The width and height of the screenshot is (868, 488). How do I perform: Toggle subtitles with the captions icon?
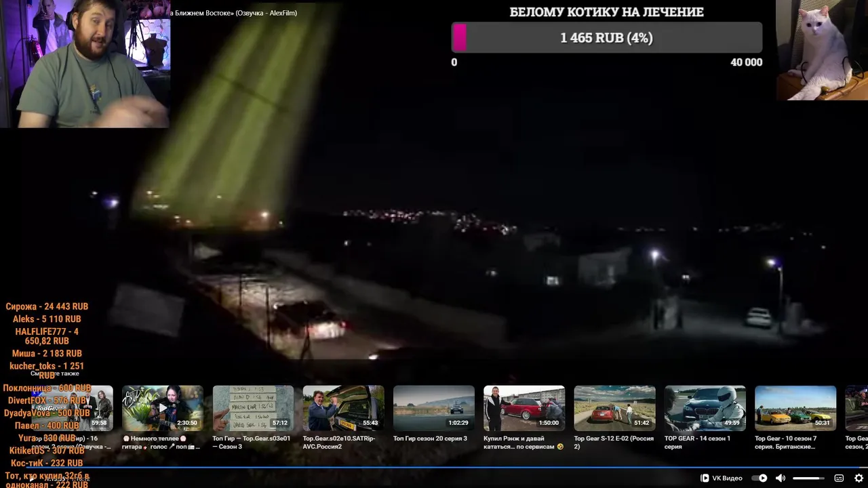click(839, 478)
